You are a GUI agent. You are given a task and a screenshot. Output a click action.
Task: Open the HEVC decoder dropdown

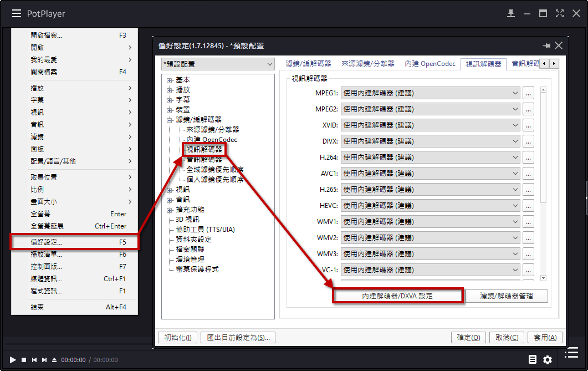[430, 206]
